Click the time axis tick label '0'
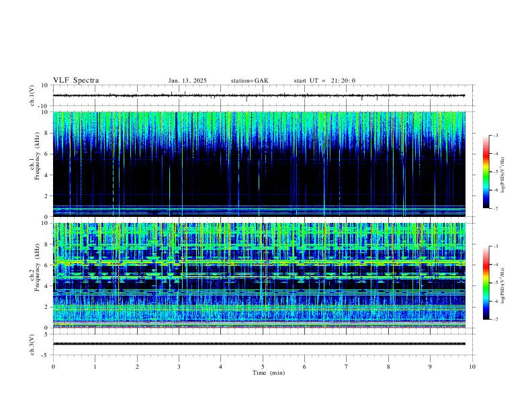 [53, 367]
